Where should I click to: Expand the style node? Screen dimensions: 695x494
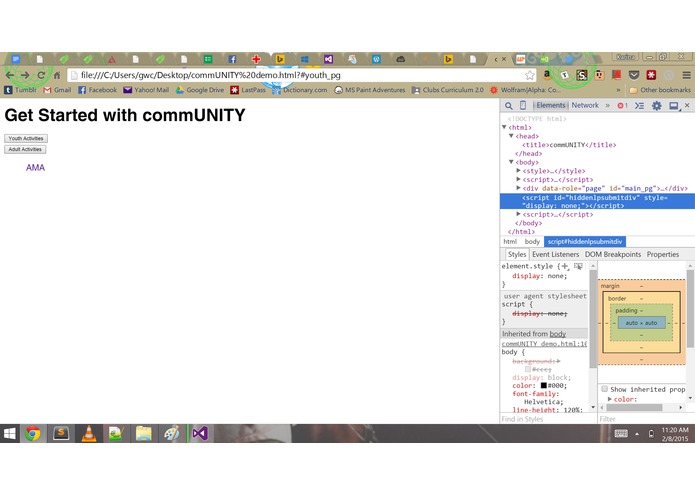click(518, 171)
